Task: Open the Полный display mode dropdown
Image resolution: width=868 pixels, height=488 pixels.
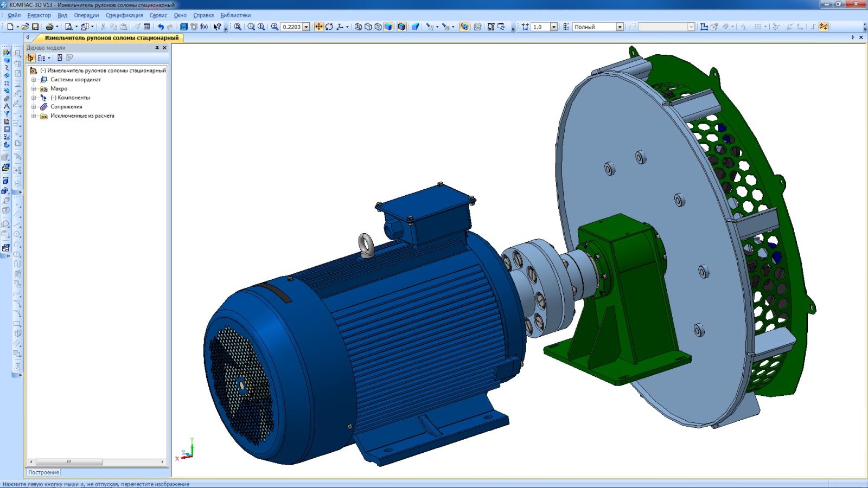Action: click(x=620, y=27)
